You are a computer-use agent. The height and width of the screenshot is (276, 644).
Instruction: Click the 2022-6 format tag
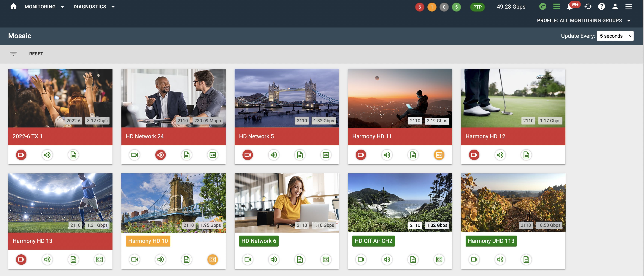[x=74, y=121]
